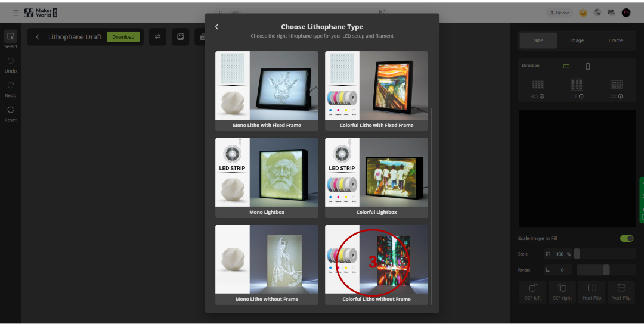This screenshot has width=644, height=324.
Task: Flip image with Hori Flip
Action: point(591,288)
